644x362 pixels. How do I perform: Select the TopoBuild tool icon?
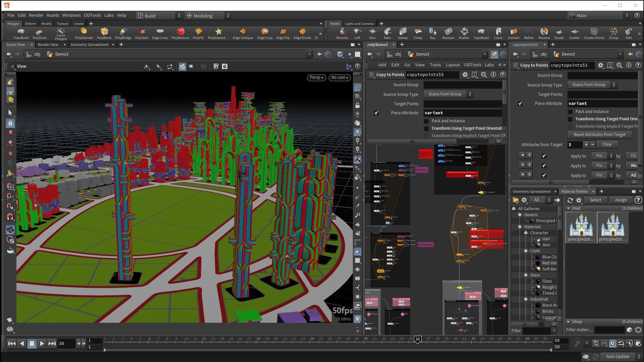pyautogui.click(x=20, y=32)
